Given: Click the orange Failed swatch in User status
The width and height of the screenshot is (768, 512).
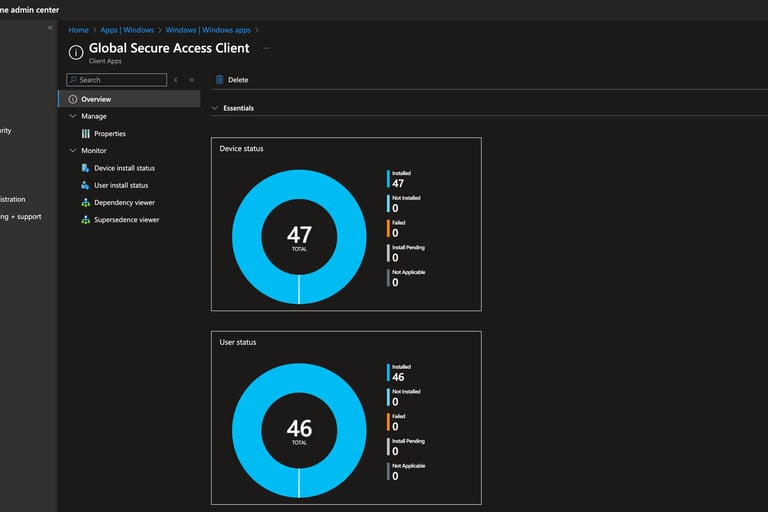Looking at the screenshot, I should (388, 422).
